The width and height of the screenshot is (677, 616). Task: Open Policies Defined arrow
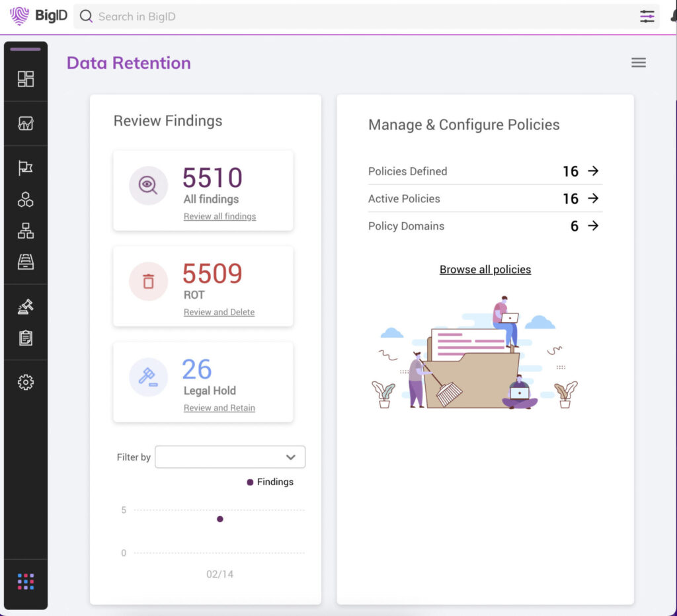pos(593,171)
